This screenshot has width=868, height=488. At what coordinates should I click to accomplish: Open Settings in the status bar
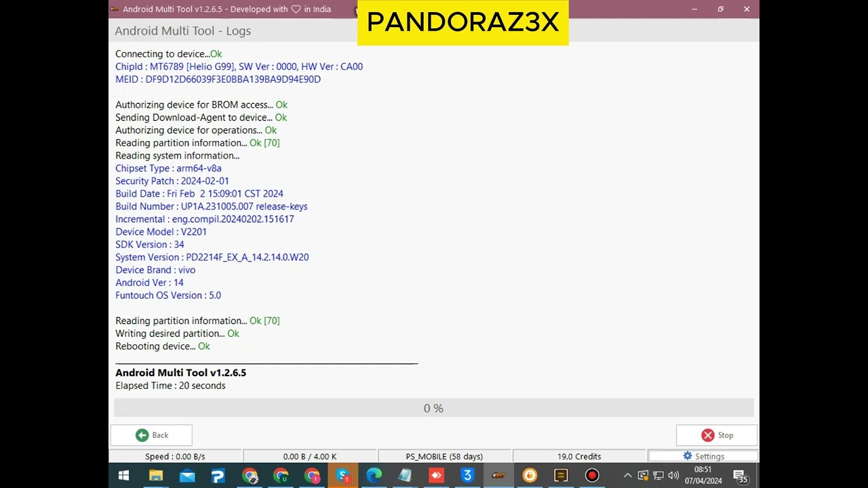click(x=703, y=456)
